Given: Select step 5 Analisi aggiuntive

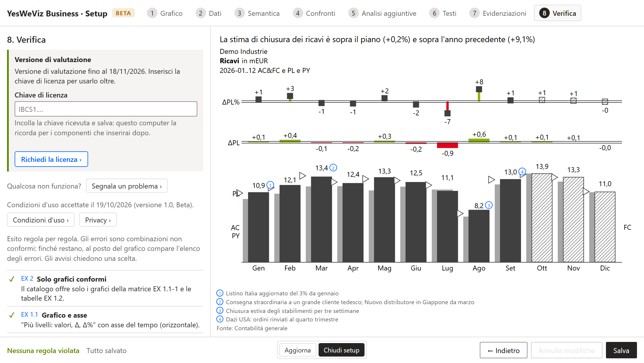Looking at the screenshot, I should 382,13.
